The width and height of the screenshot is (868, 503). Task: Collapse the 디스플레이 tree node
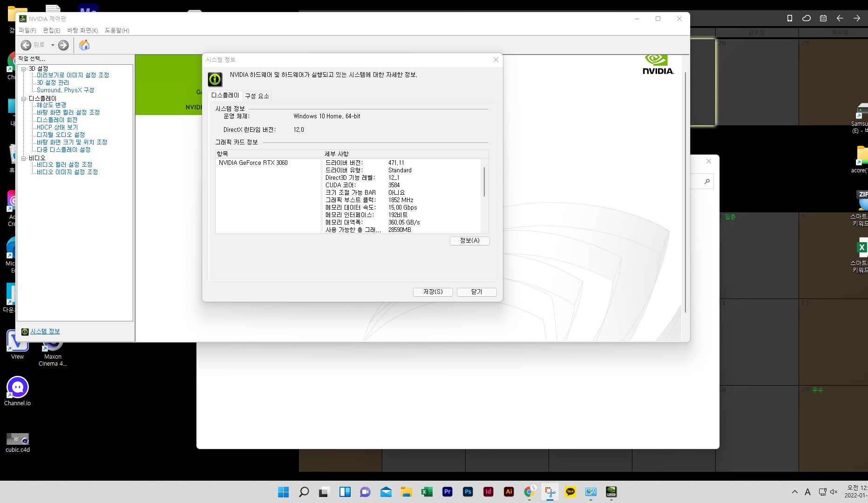pos(24,99)
